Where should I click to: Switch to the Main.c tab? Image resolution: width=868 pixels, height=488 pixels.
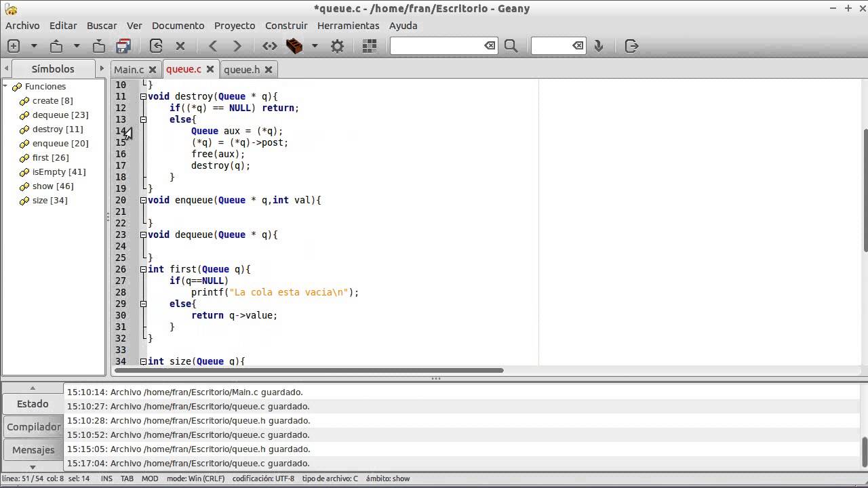[x=129, y=69]
